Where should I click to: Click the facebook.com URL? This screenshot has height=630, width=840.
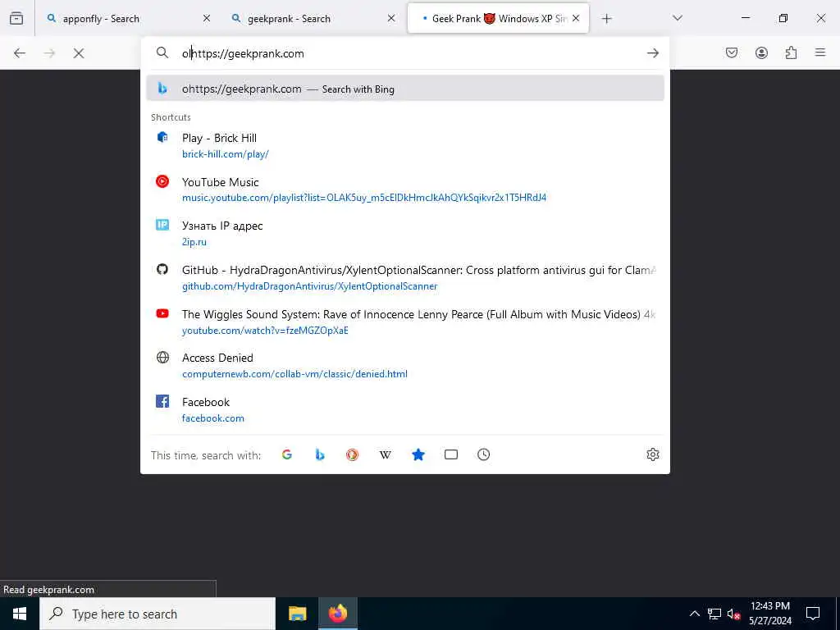[x=212, y=418]
